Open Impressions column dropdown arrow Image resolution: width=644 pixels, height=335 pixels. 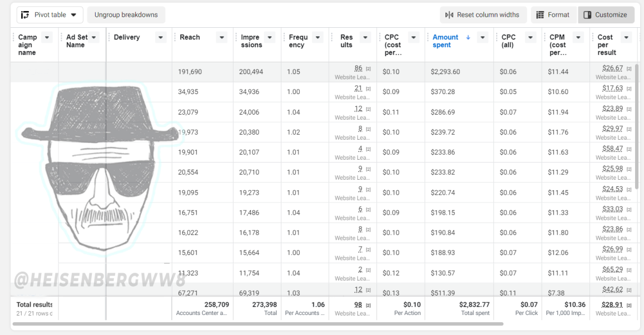270,37
